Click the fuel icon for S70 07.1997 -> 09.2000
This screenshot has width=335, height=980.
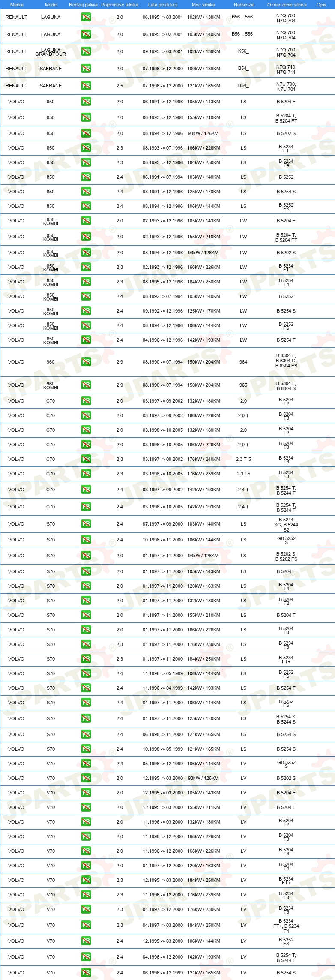click(86, 524)
